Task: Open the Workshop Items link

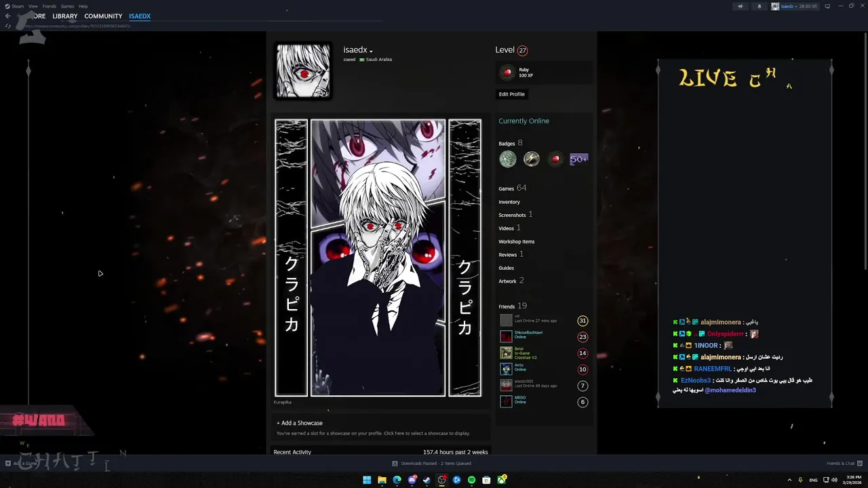Action: (517, 241)
